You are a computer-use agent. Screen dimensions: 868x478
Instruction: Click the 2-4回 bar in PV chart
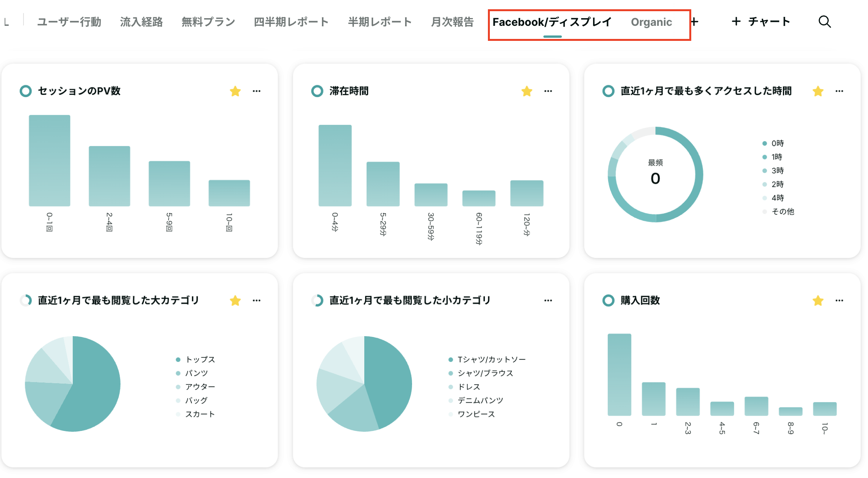coord(109,176)
